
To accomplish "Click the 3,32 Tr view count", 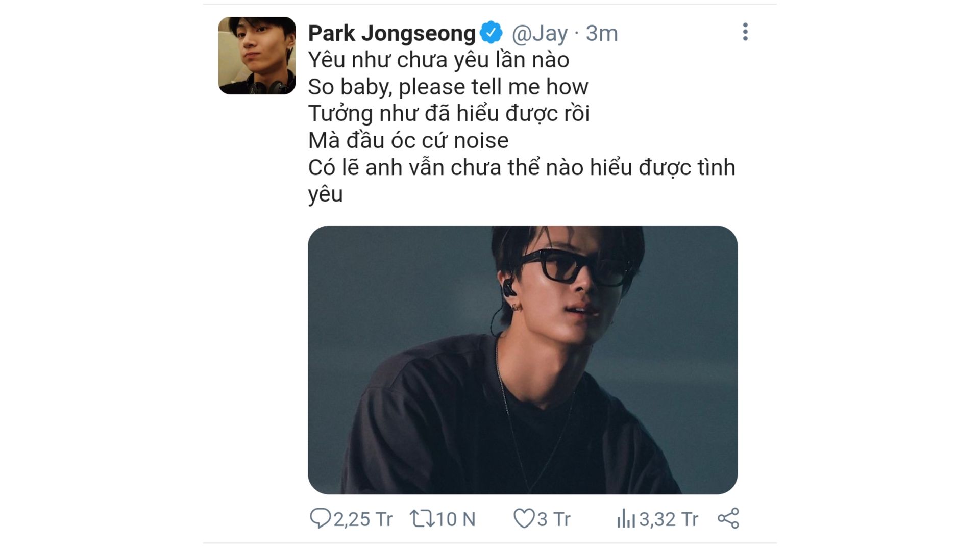I will click(x=669, y=519).
